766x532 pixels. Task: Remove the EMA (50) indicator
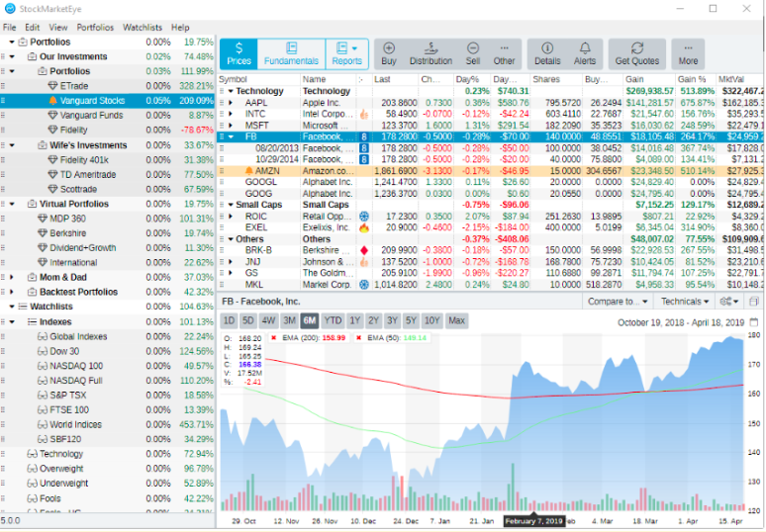(358, 338)
